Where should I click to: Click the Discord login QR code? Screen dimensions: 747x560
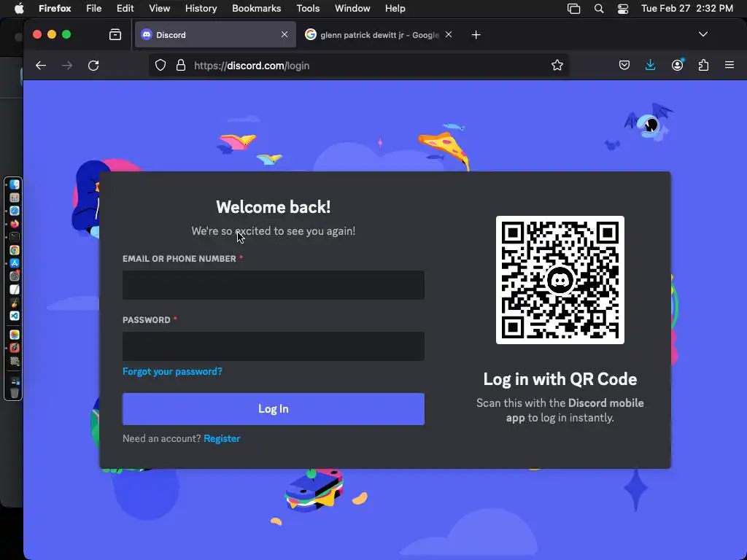560,280
